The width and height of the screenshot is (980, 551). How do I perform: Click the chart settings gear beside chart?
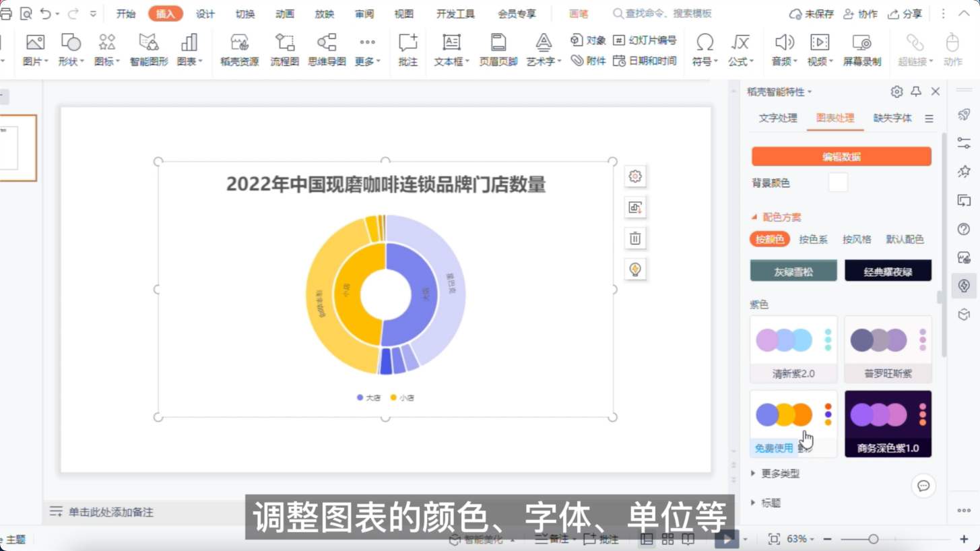[x=635, y=176]
